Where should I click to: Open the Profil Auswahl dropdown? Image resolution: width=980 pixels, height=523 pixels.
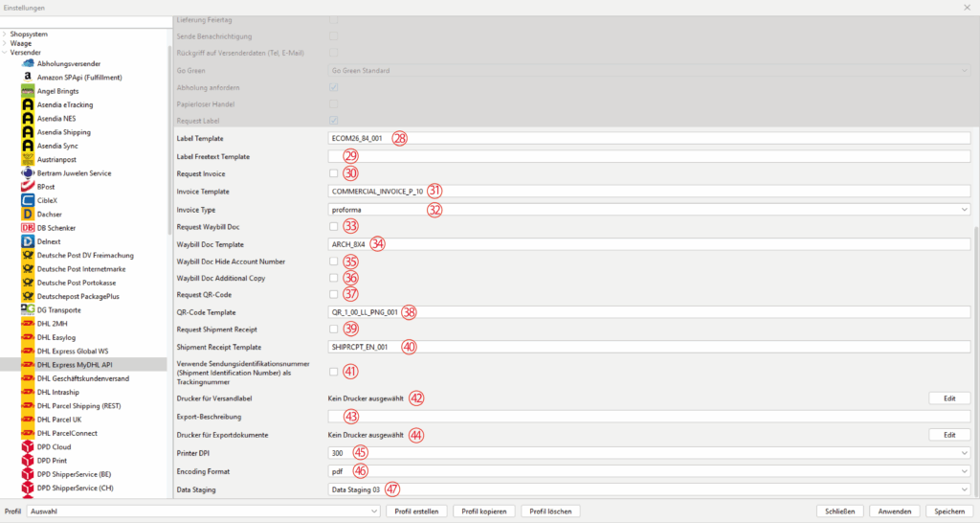pyautogui.click(x=203, y=512)
